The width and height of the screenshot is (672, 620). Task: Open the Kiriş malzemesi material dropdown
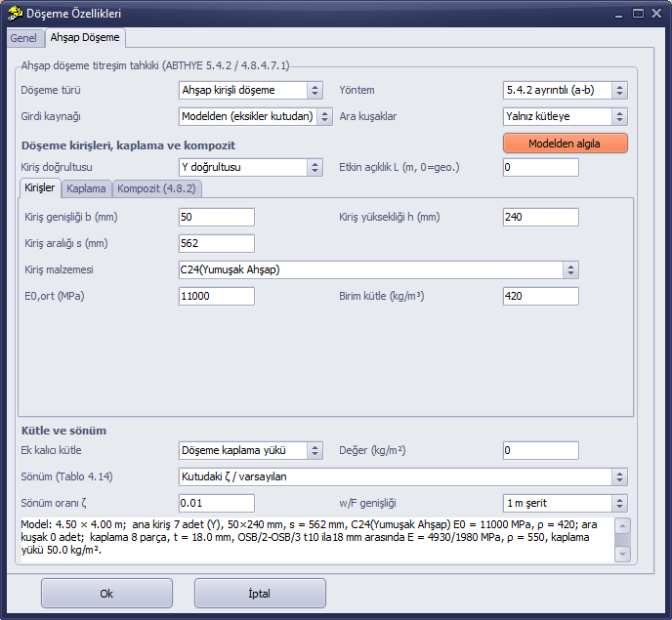pos(379,269)
